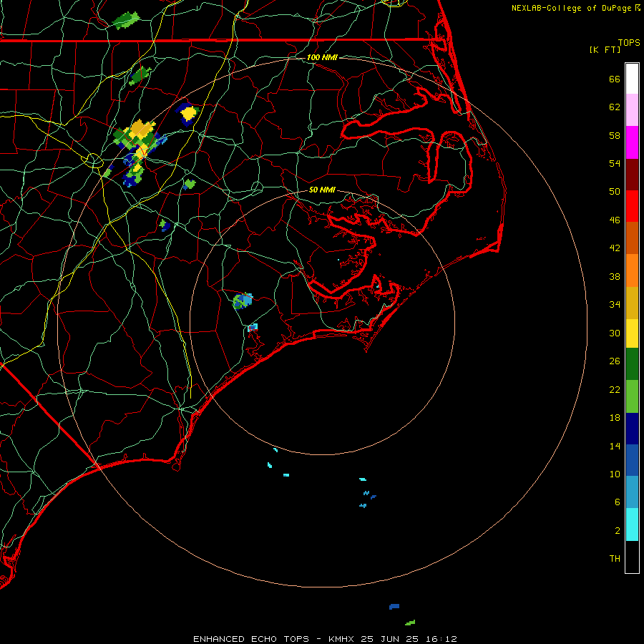Pick the gold legend swatch

632,303
